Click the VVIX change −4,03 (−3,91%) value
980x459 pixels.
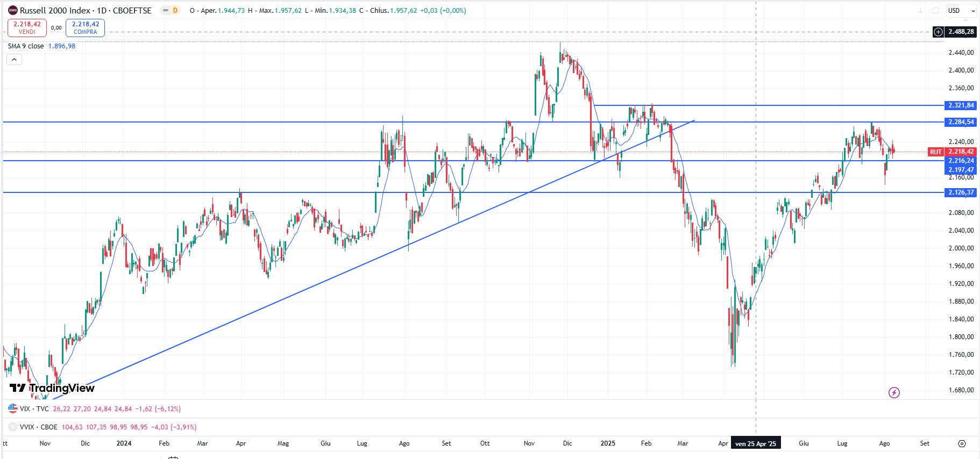pyautogui.click(x=174, y=427)
